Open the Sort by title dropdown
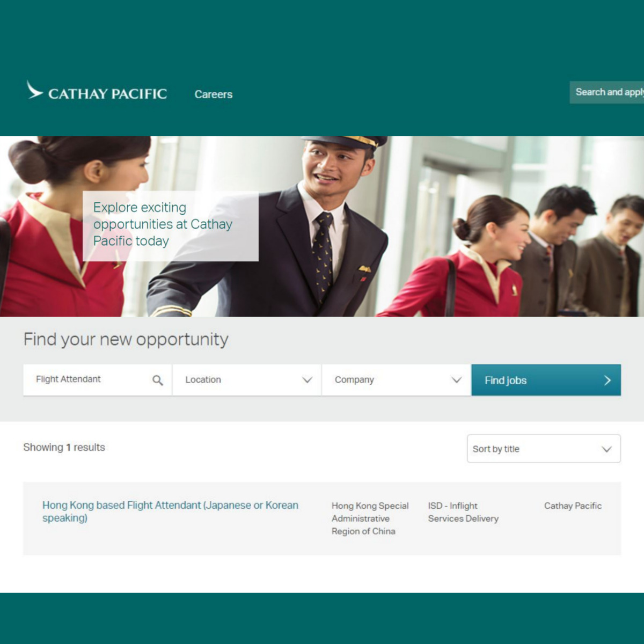644x644 pixels. coord(544,449)
